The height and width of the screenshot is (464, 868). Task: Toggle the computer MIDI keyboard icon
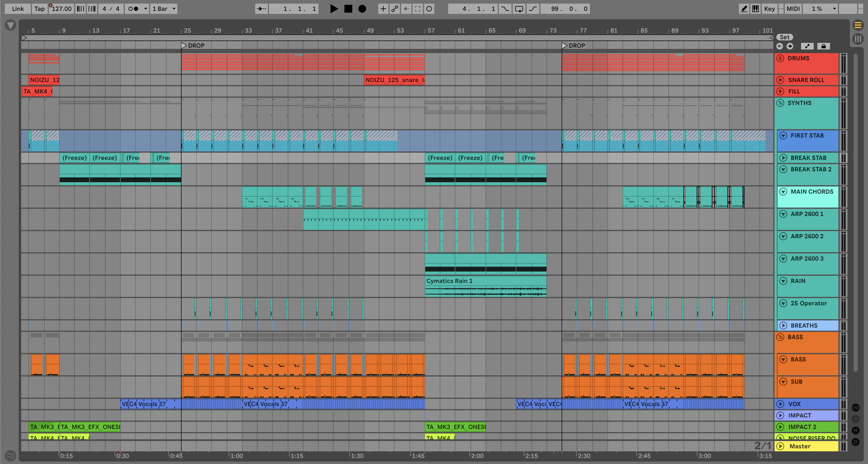point(756,9)
